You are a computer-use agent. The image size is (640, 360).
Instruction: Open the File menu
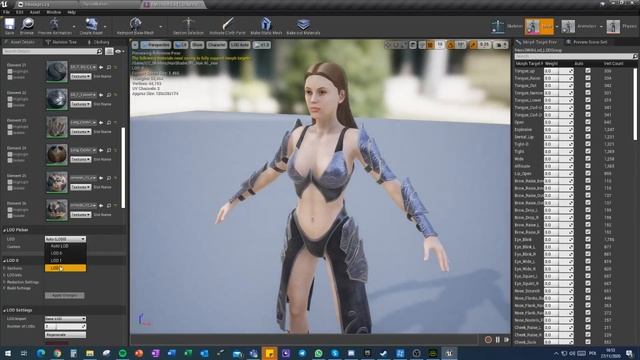6,12
